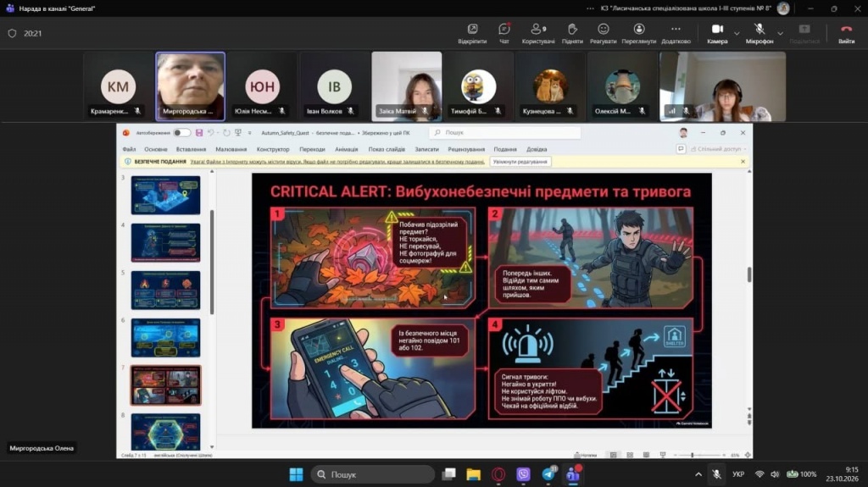
Task: Open Telegram from the taskbar
Action: (548, 474)
